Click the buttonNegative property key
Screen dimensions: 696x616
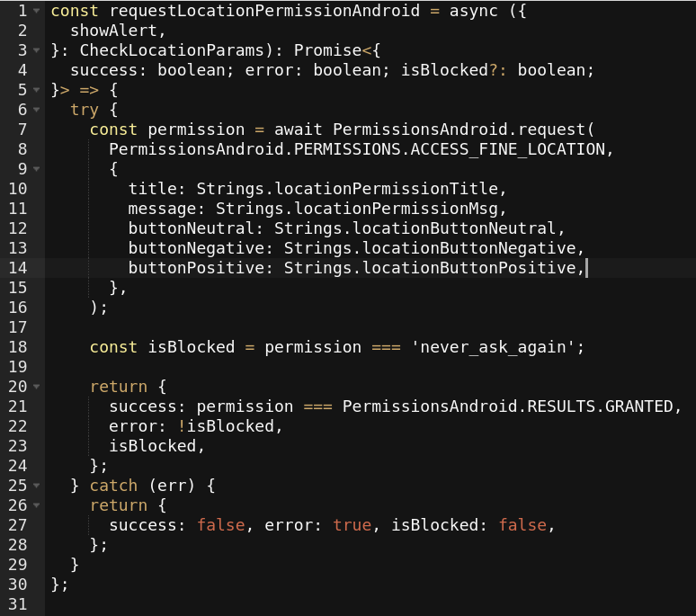196,248
